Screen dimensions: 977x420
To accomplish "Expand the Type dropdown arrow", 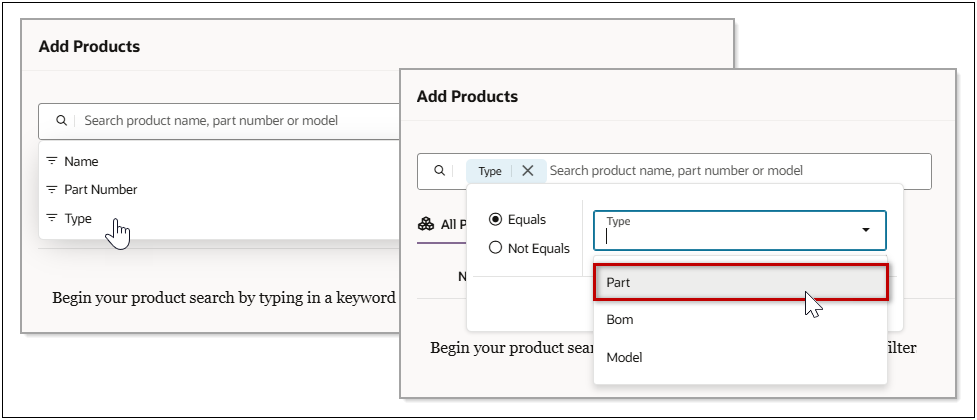I will pyautogui.click(x=865, y=230).
